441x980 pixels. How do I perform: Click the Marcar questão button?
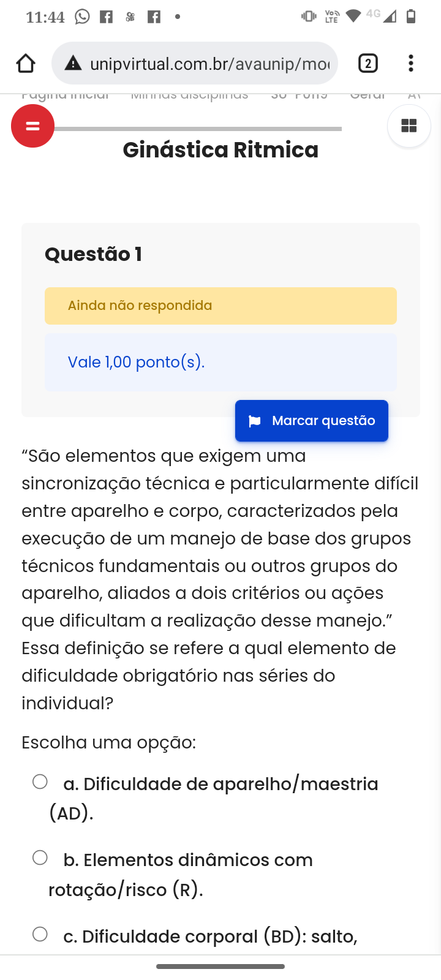tap(312, 421)
